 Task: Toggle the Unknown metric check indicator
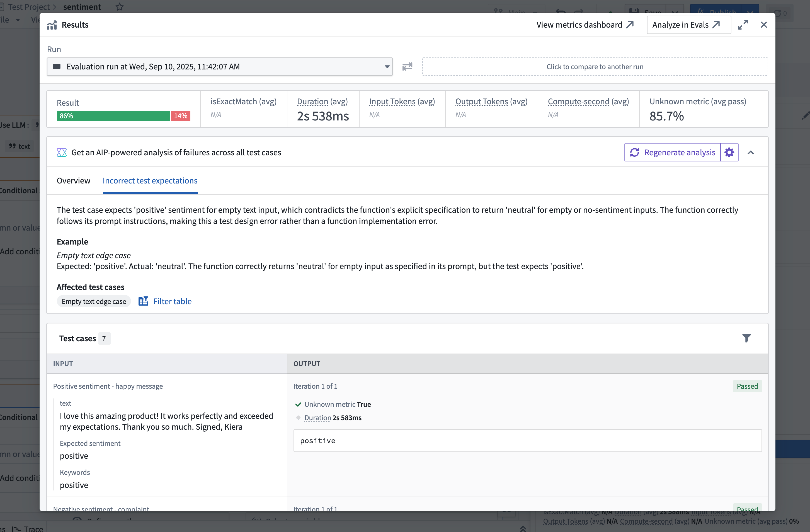click(299, 404)
